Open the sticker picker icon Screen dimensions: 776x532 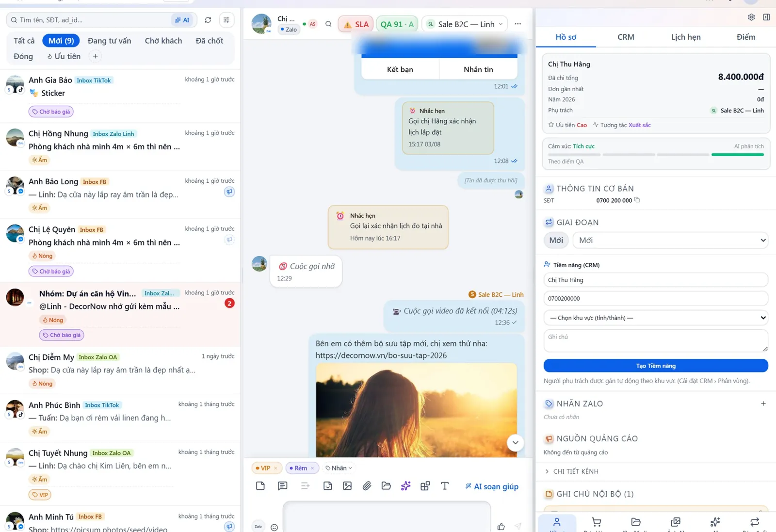[x=328, y=486]
